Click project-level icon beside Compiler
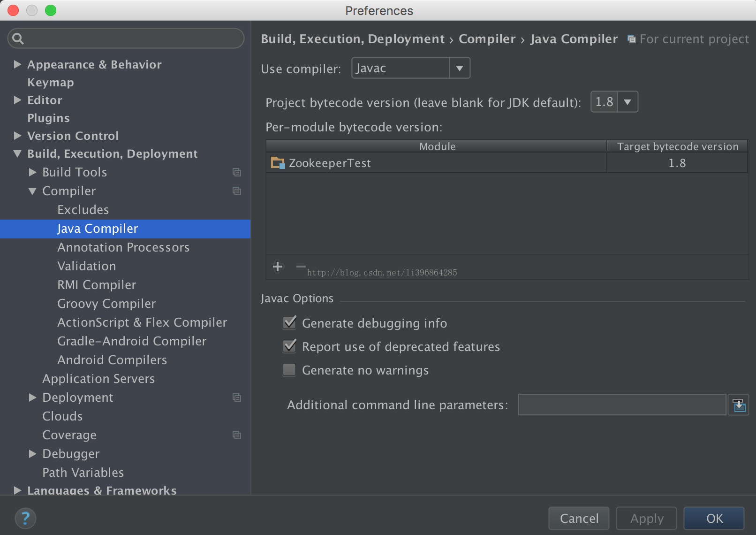The image size is (756, 535). [237, 191]
